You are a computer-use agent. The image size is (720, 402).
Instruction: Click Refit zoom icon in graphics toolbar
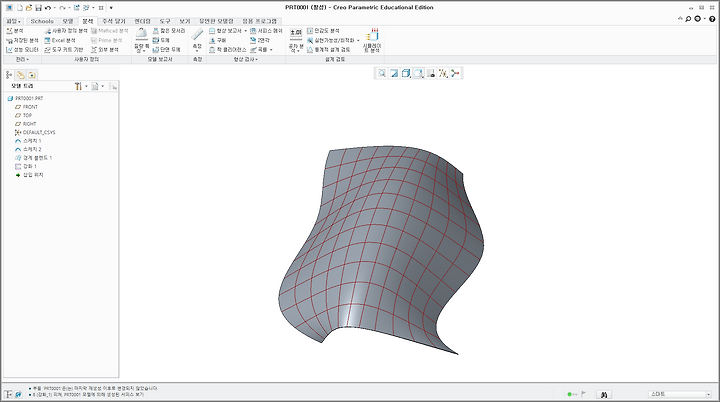[x=382, y=73]
